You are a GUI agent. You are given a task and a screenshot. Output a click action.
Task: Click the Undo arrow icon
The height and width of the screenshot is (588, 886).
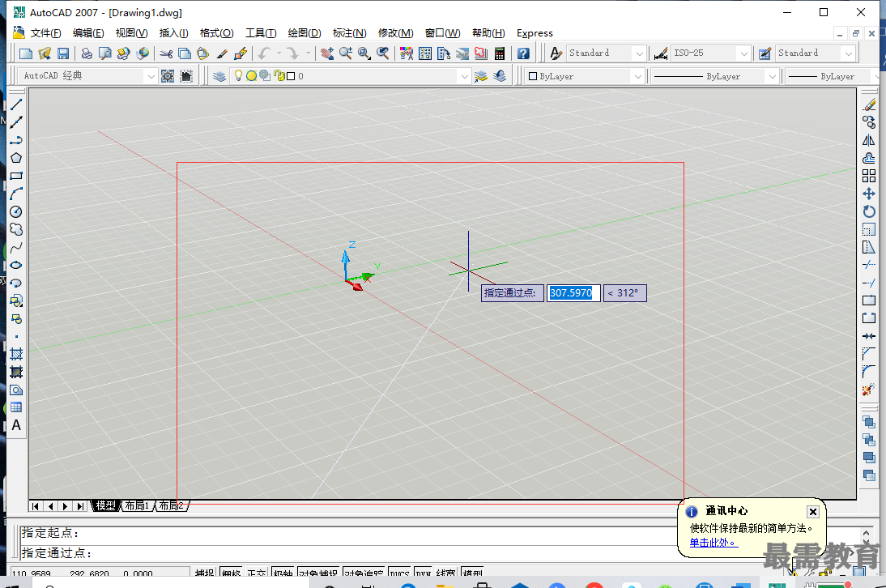pyautogui.click(x=264, y=53)
